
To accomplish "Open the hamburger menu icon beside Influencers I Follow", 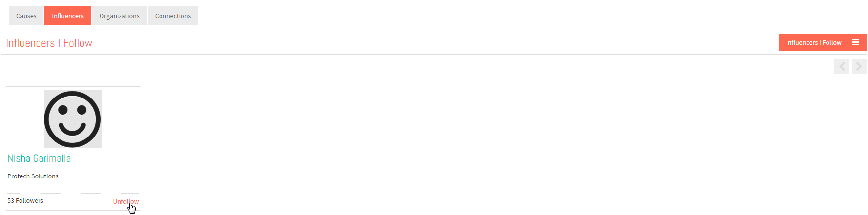I will coord(855,42).
